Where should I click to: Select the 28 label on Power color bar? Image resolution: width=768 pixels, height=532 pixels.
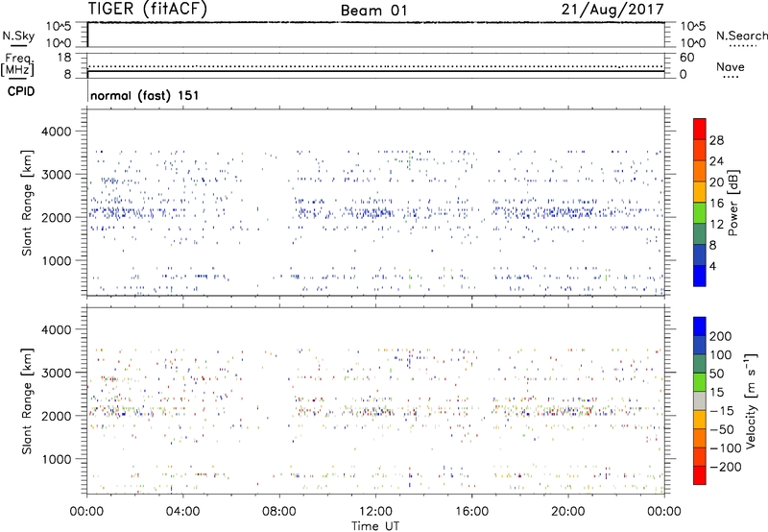[x=716, y=140]
